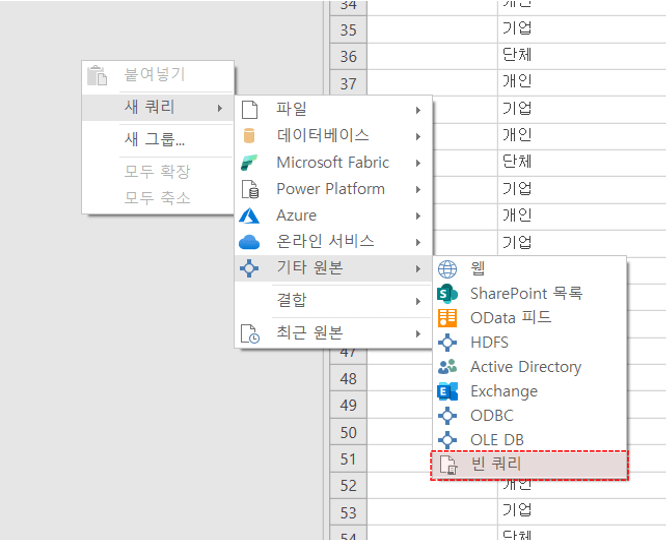This screenshot has width=666, height=540.
Task: Expand the 결합 submenu arrow
Action: 418,300
